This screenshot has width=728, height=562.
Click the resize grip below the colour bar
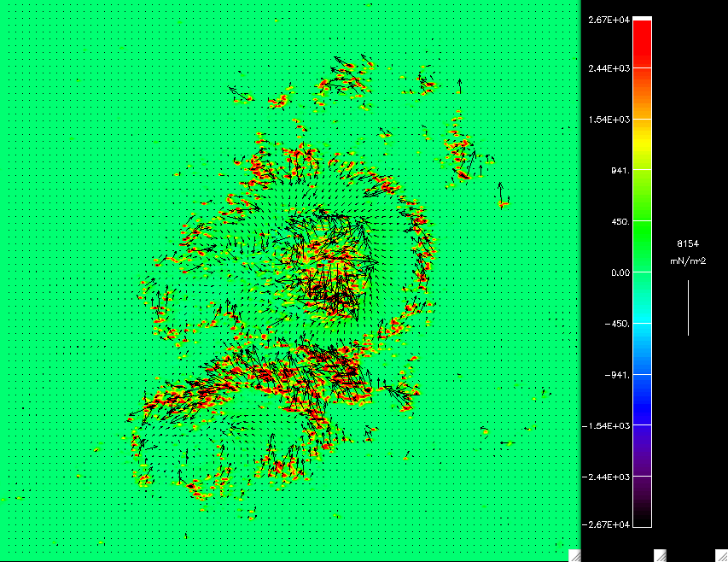(x=661, y=555)
